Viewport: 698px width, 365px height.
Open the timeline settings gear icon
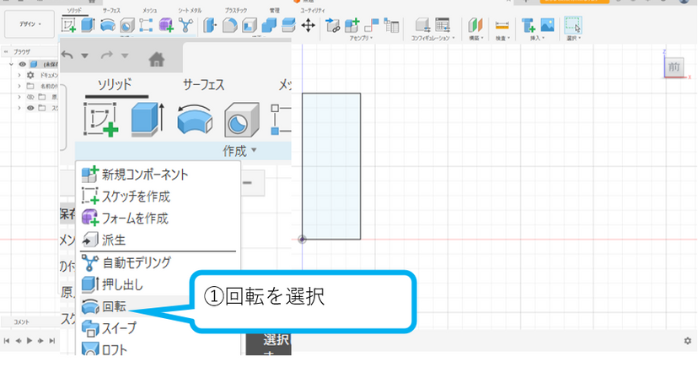(688, 341)
